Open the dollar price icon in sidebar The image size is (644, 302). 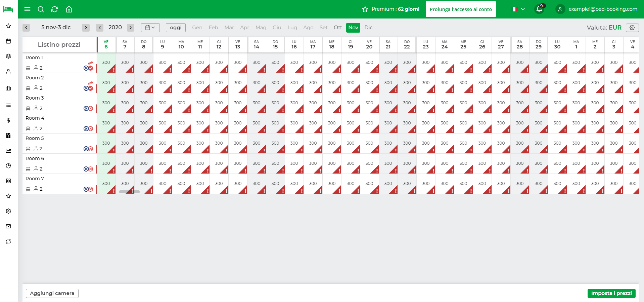point(9,120)
